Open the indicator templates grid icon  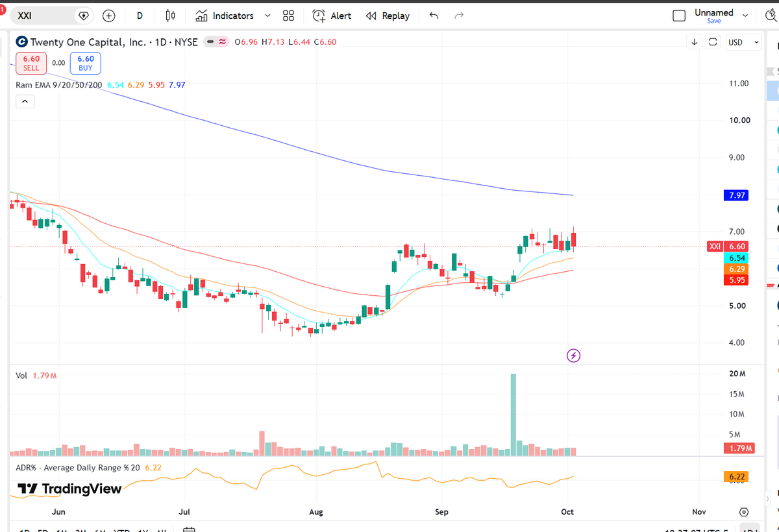289,16
